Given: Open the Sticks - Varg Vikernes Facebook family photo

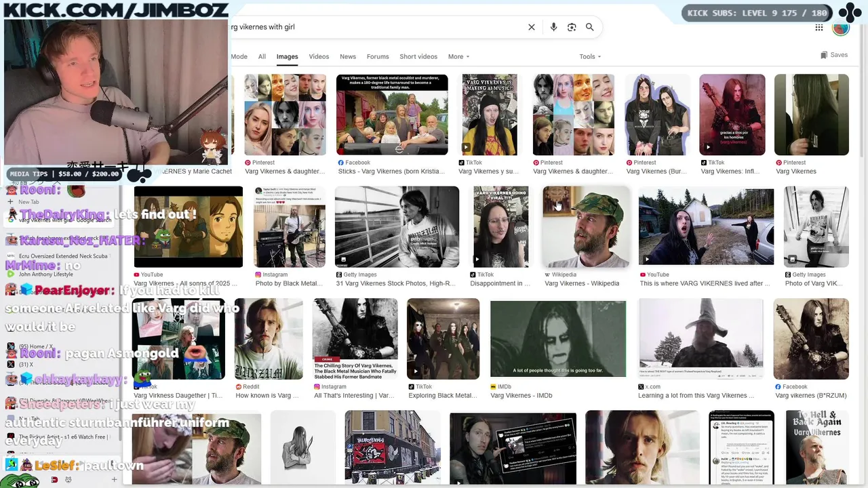Looking at the screenshot, I should click(392, 115).
